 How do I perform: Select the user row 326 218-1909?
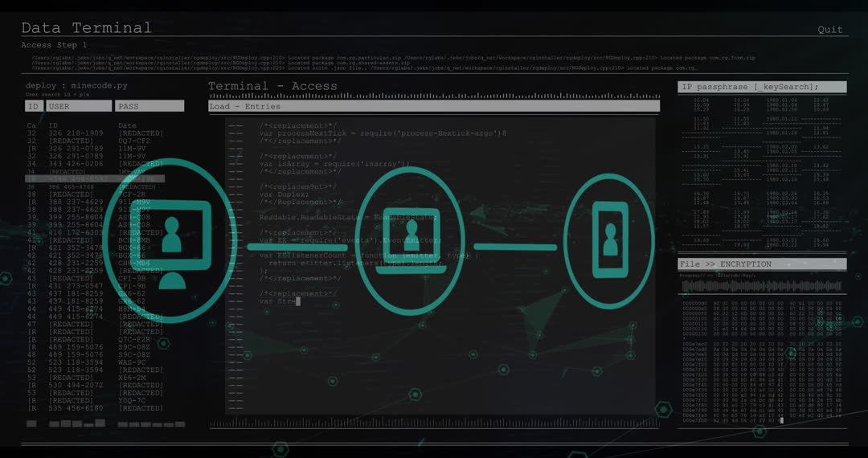[76, 133]
